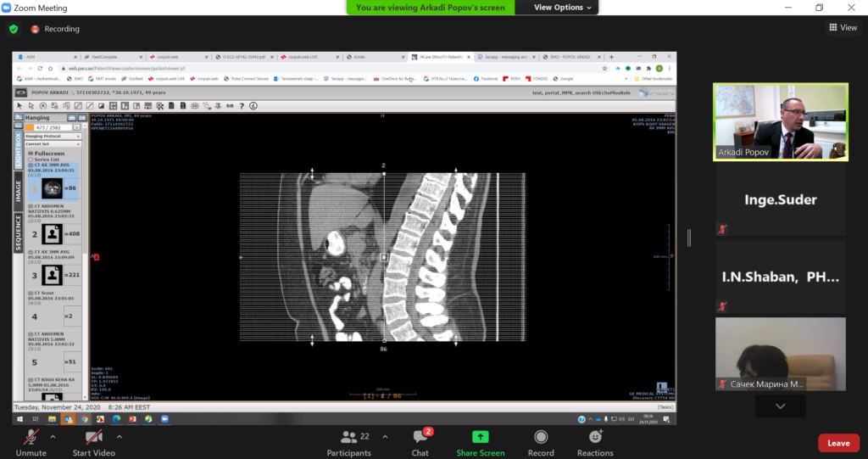Click the CT Scout series label
Screen dimensions: 868x459
[44, 293]
